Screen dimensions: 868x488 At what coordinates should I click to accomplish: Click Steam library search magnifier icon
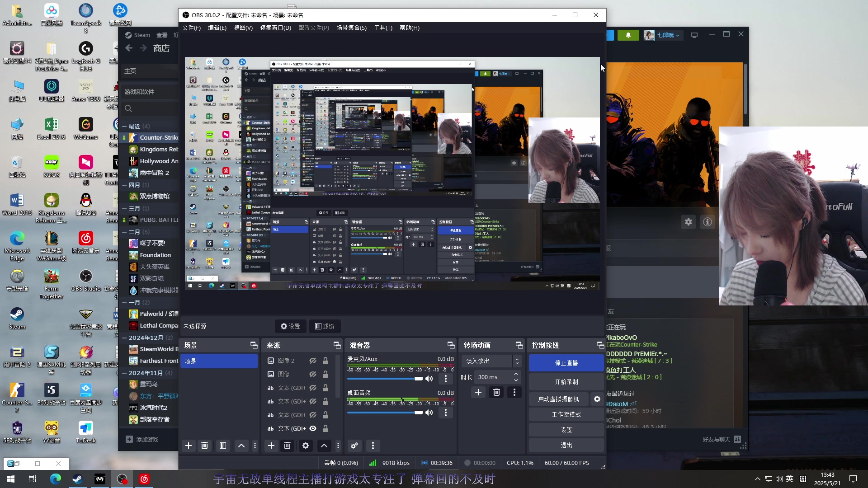tap(128, 108)
